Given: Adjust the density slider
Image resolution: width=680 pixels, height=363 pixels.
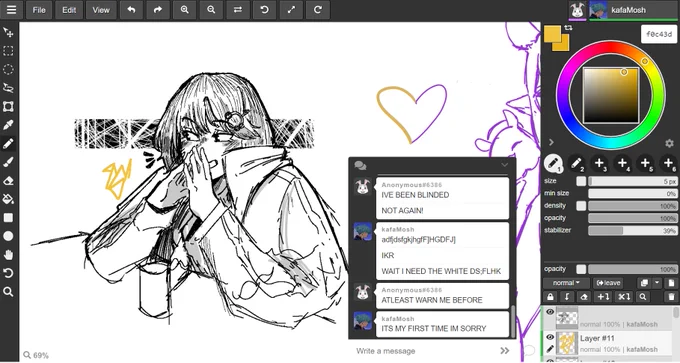Looking at the screenshot, I should click(x=632, y=206).
